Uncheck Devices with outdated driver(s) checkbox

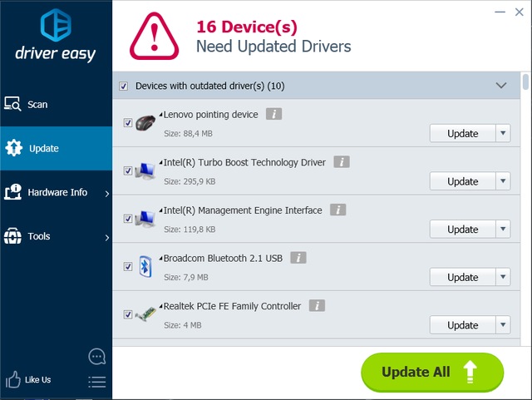click(124, 86)
